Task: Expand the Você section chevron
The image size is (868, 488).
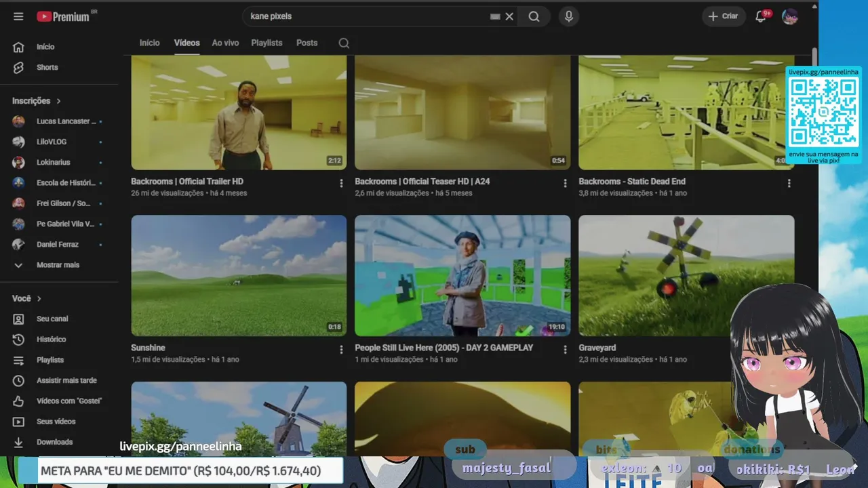Action: 39,298
